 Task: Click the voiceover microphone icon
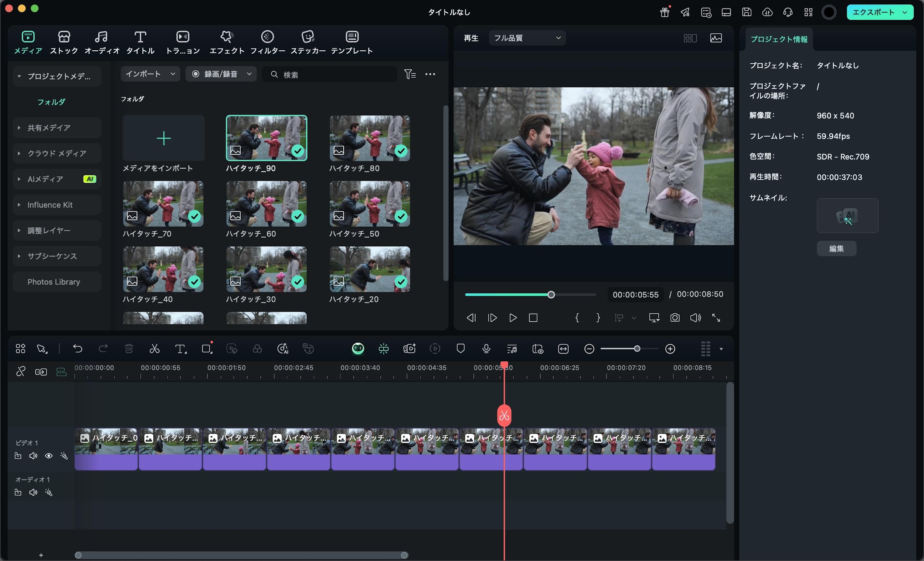point(486,349)
